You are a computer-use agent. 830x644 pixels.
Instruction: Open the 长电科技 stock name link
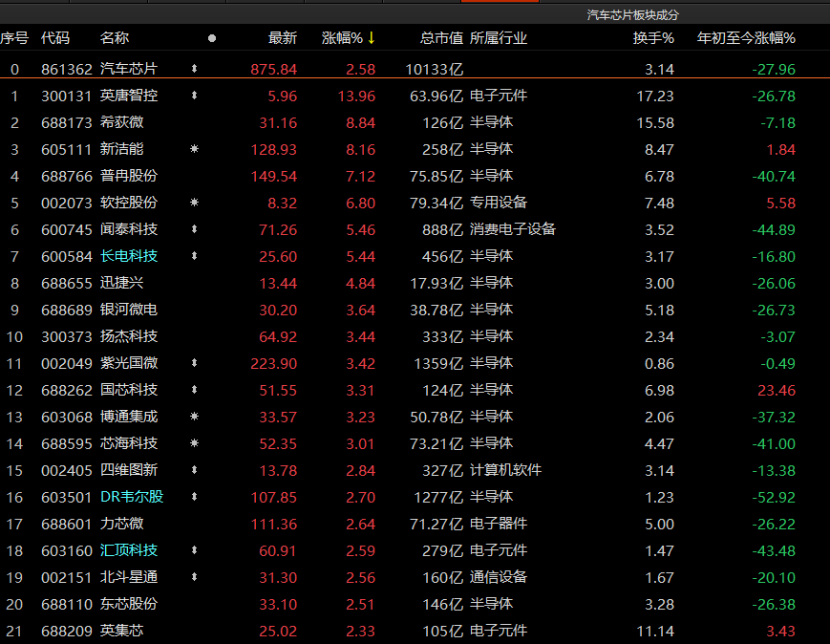coord(129,256)
